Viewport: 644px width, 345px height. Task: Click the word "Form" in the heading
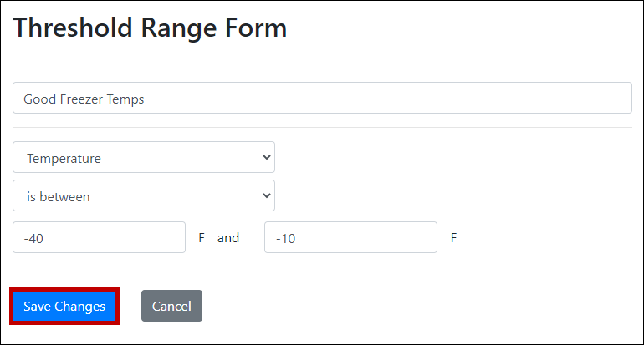255,28
